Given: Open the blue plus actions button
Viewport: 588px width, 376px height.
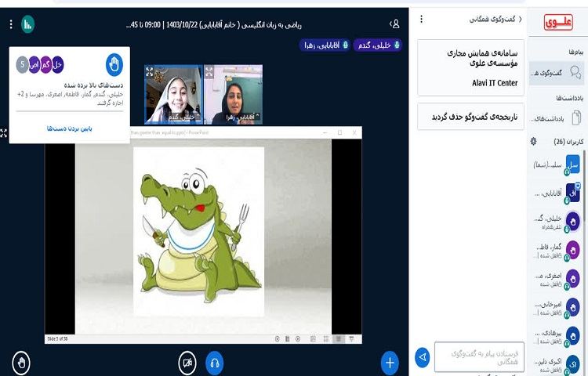Looking at the screenshot, I should [390, 363].
